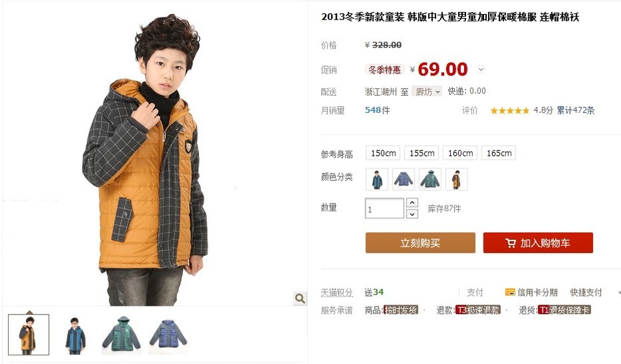Open the delivery city dropdown 廊坊

point(427,92)
